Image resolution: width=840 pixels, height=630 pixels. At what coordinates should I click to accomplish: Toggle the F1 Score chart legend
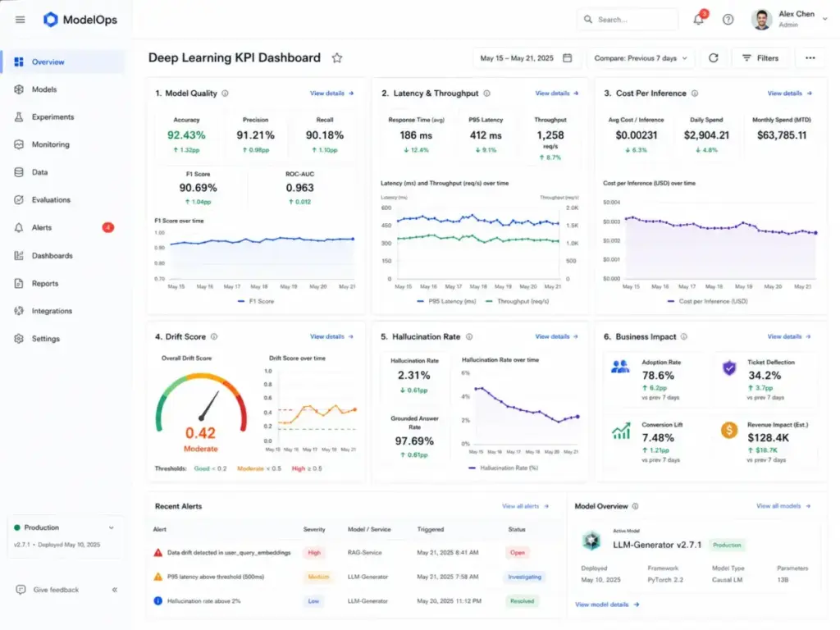[x=256, y=301]
